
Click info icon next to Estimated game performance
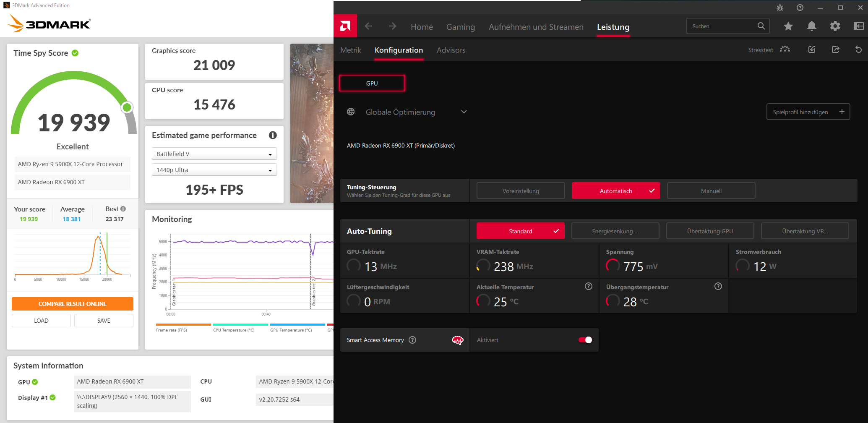click(x=273, y=135)
